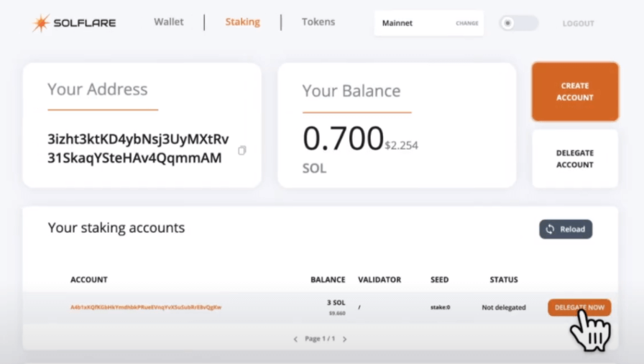Switch to the Staking tab
The image size is (644, 364).
pyautogui.click(x=242, y=22)
